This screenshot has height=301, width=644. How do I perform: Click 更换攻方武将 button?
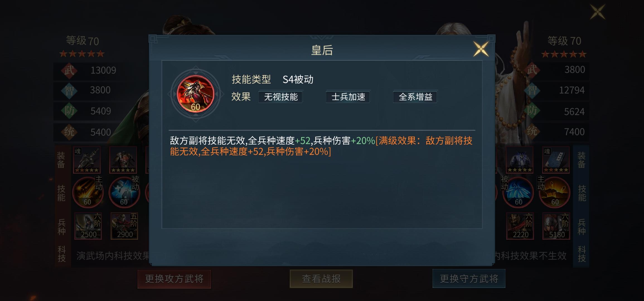click(174, 279)
